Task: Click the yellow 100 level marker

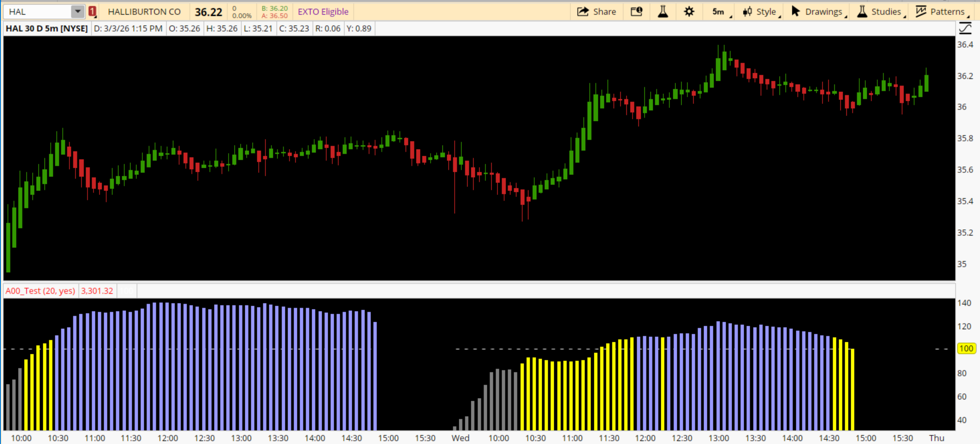Action: pyautogui.click(x=966, y=349)
